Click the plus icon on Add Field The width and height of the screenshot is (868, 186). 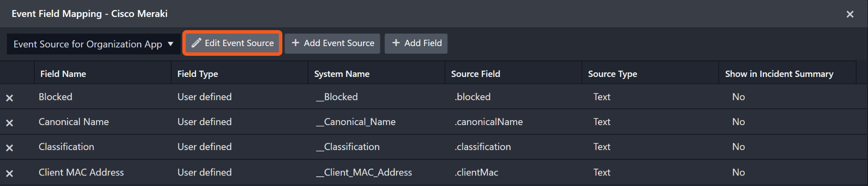pos(396,43)
